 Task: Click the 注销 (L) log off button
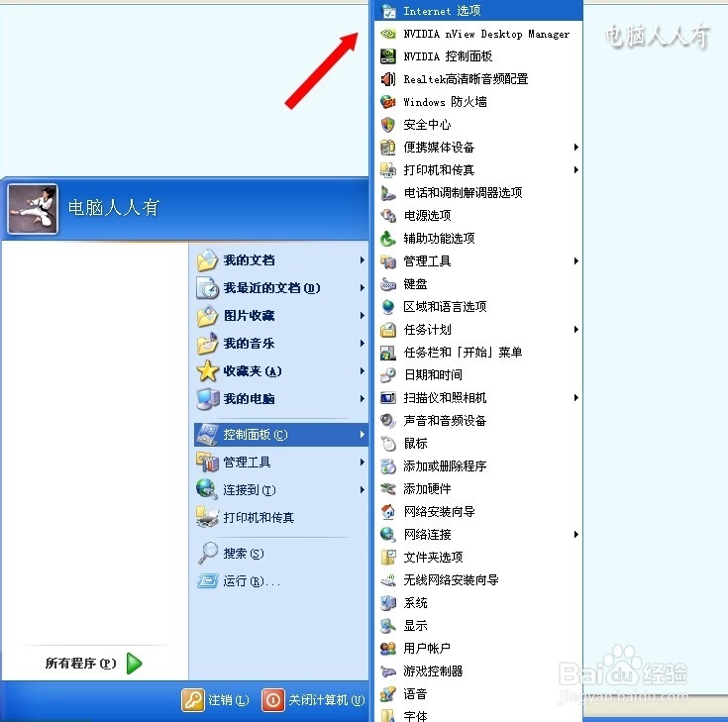216,699
